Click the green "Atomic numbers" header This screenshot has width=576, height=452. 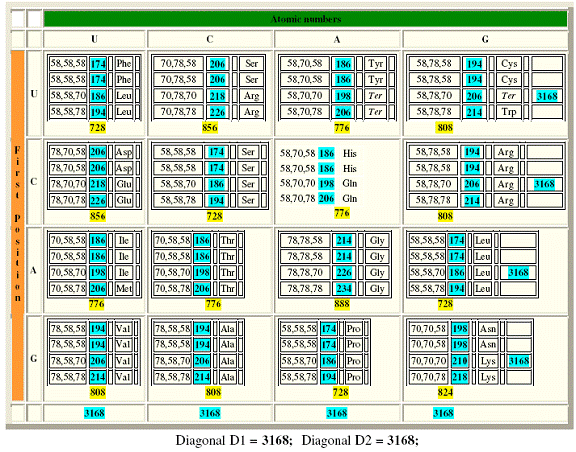[305, 19]
